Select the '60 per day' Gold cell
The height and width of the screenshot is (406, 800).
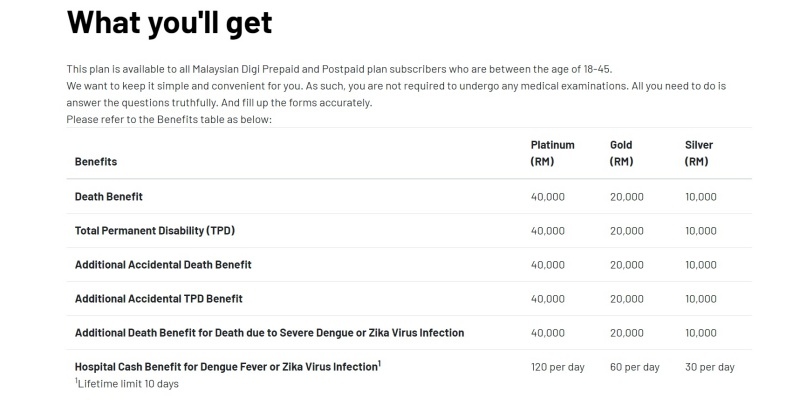point(635,367)
